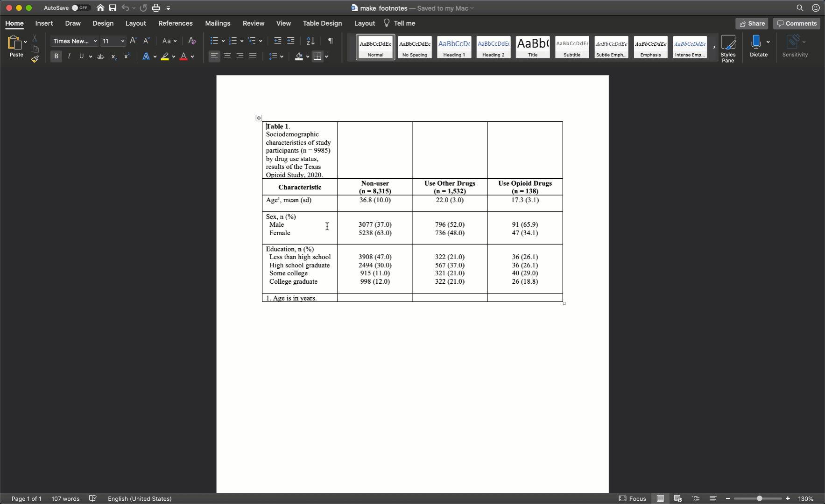
Task: Open the Quick Access customize arrow
Action: click(x=169, y=8)
